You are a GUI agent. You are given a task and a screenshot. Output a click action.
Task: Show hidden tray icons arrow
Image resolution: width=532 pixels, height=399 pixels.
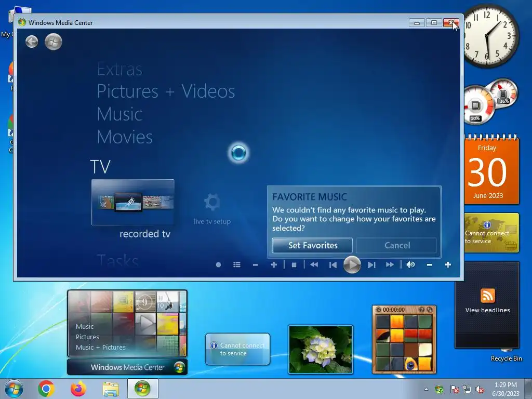(426, 389)
